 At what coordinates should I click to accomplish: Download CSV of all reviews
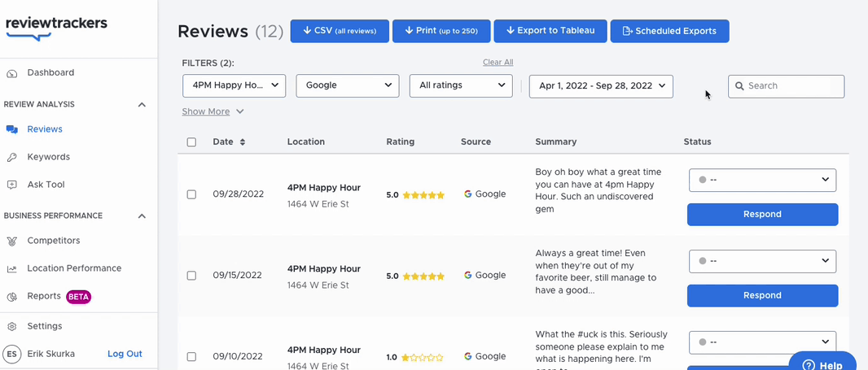340,31
